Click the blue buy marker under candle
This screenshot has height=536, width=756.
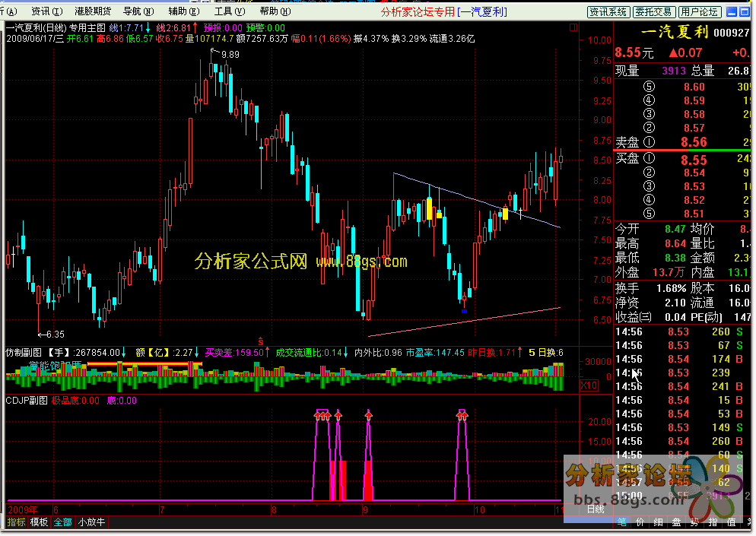point(464,310)
